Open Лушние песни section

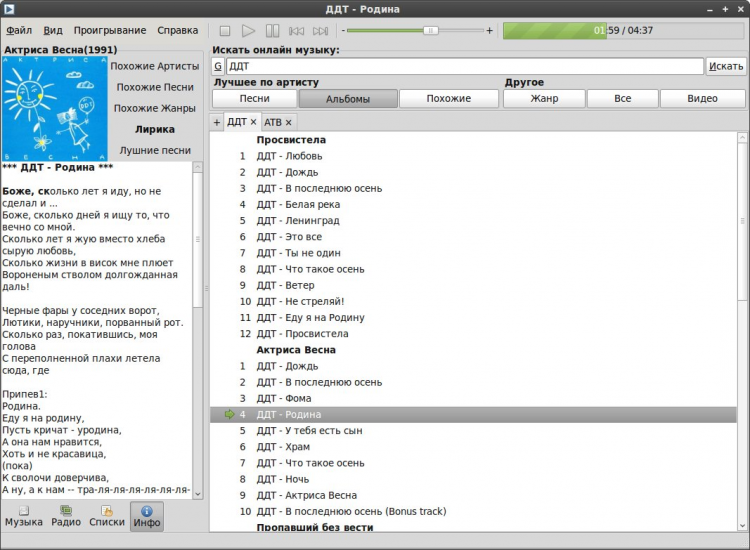tap(155, 151)
